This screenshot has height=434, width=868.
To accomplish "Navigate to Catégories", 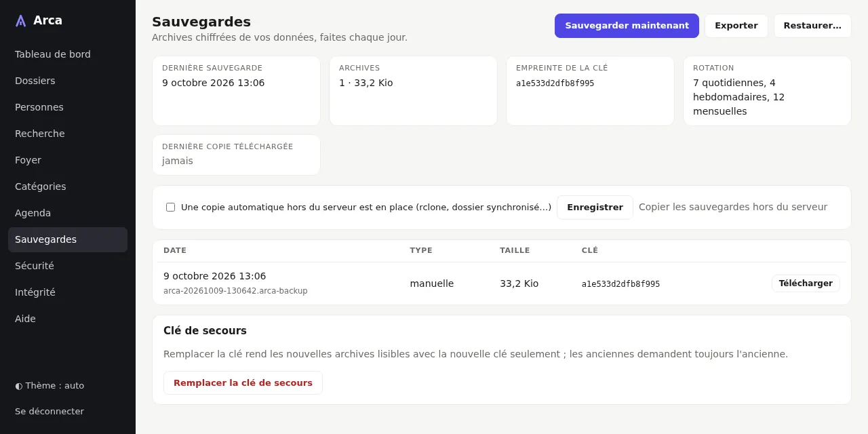I will [x=68, y=186].
